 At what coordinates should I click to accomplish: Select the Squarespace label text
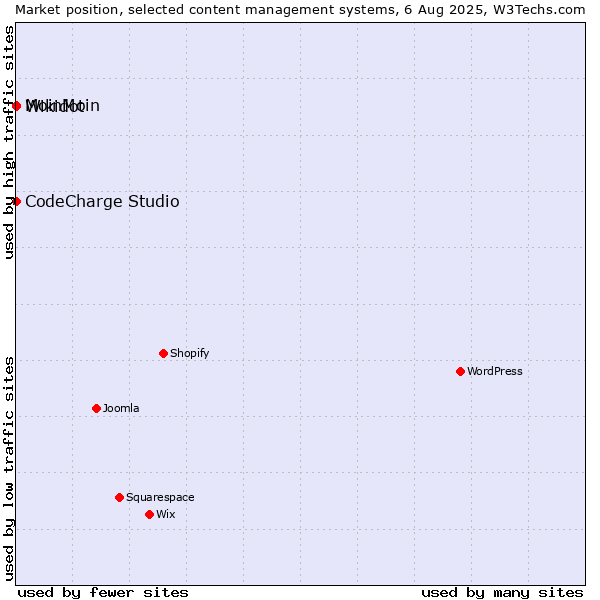[x=160, y=497]
